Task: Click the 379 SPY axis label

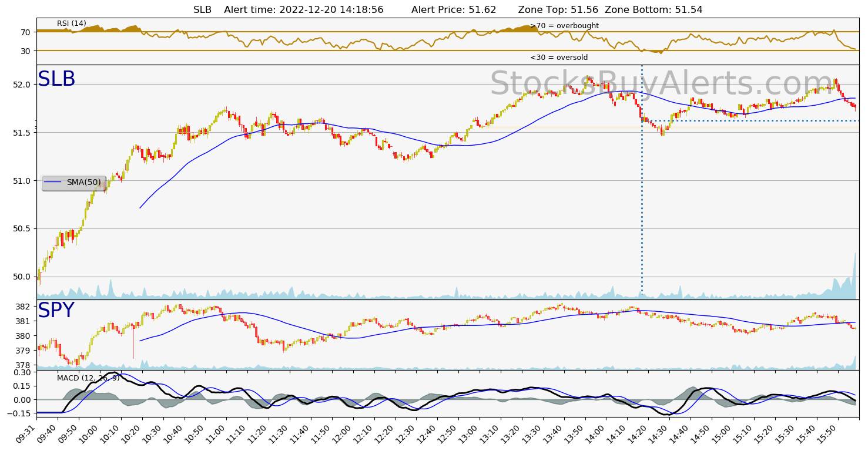Action: pos(23,351)
